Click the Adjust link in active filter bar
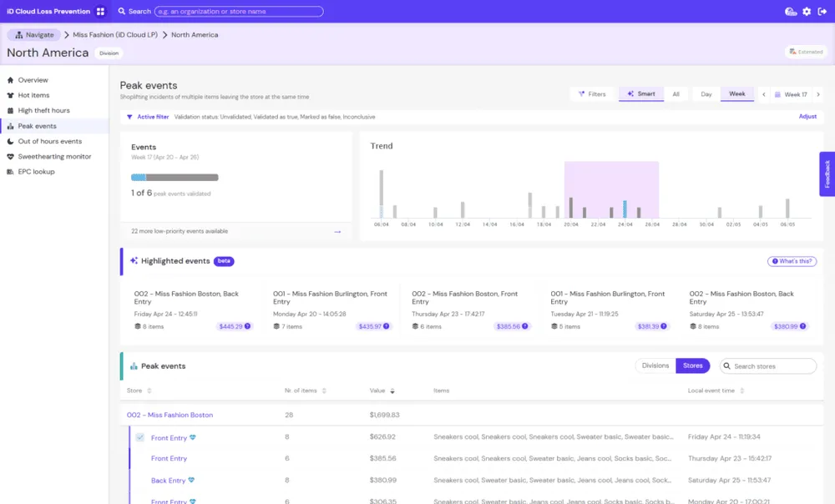The height and width of the screenshot is (504, 835). pos(807,117)
